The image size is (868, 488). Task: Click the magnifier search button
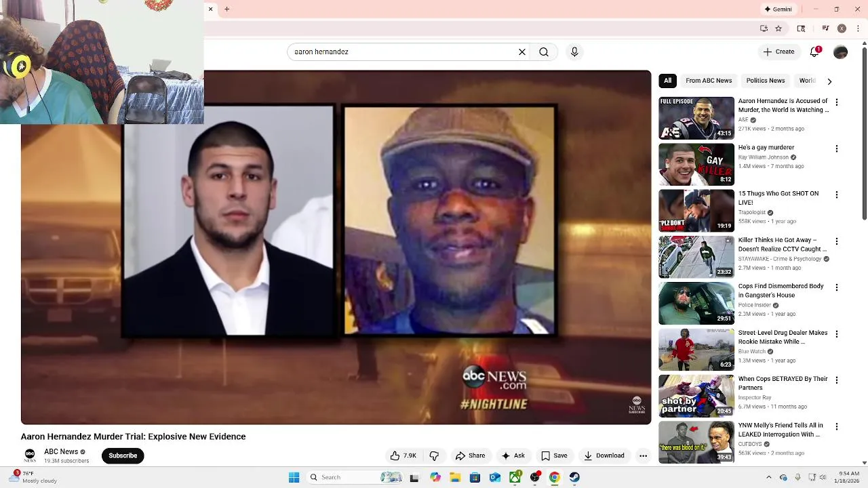click(x=544, y=52)
